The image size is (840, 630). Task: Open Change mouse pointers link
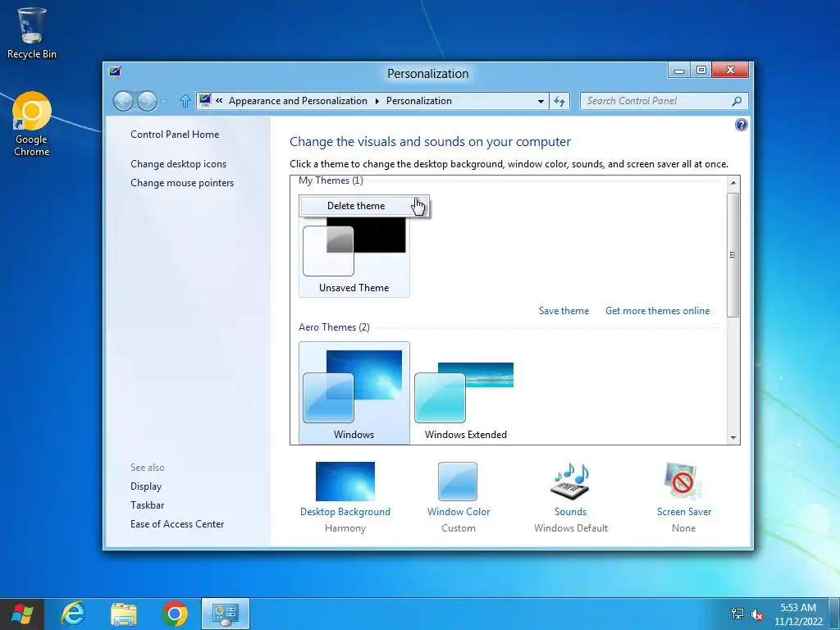coord(182,183)
